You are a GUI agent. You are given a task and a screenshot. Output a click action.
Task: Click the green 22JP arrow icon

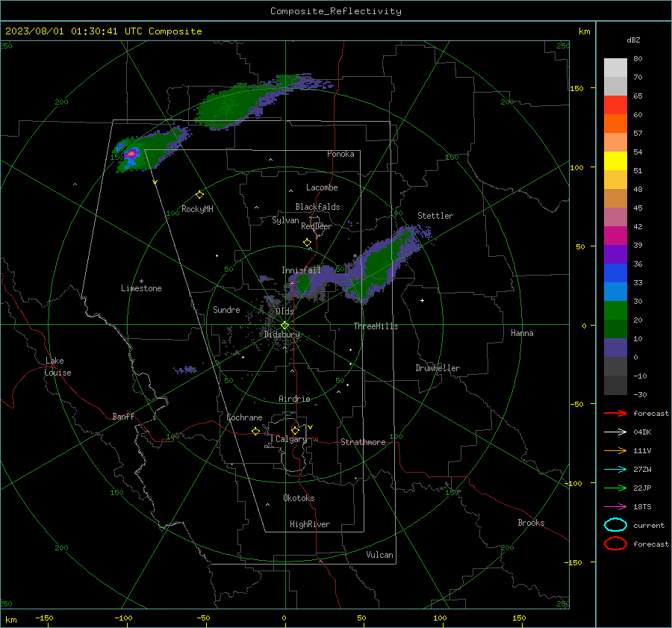coord(615,488)
